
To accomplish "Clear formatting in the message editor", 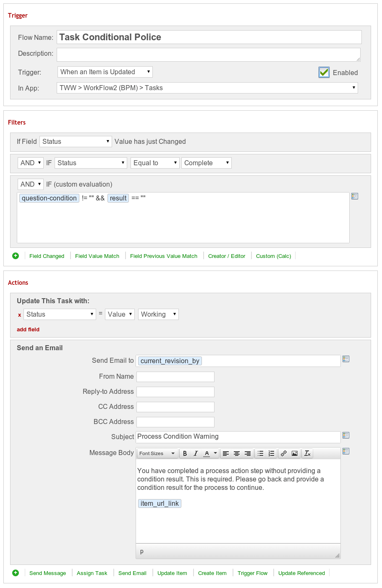I will pyautogui.click(x=307, y=453).
